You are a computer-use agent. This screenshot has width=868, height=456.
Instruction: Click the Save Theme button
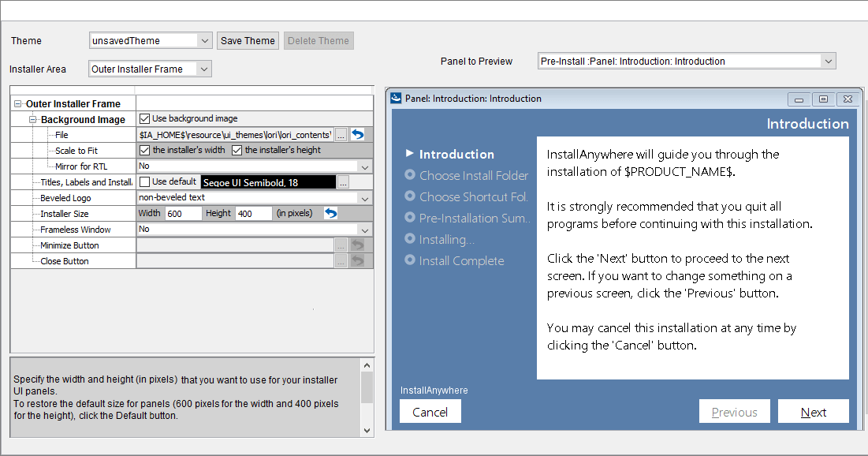248,40
